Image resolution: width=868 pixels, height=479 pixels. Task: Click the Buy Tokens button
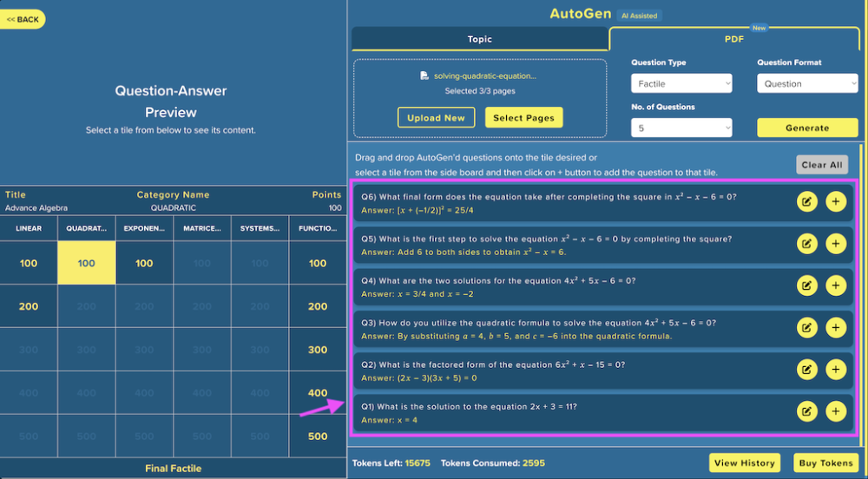[x=826, y=463]
